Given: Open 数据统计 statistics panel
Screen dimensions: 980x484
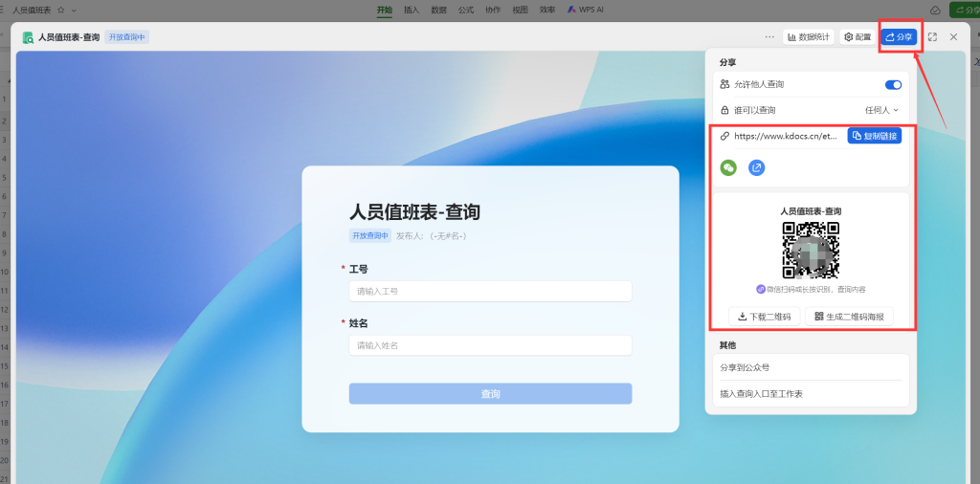Looking at the screenshot, I should pos(809,36).
